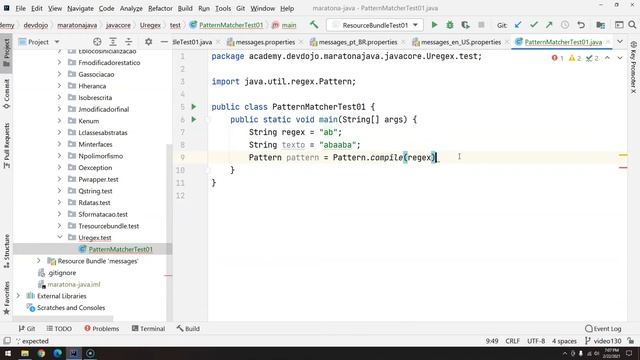
Task: Switch to messages.properties tab
Action: 265,42
